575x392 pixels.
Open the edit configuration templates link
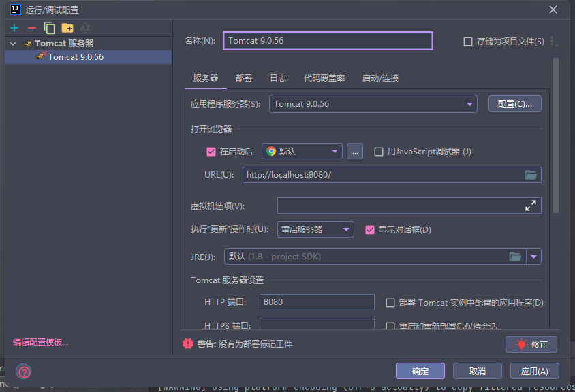[41, 342]
